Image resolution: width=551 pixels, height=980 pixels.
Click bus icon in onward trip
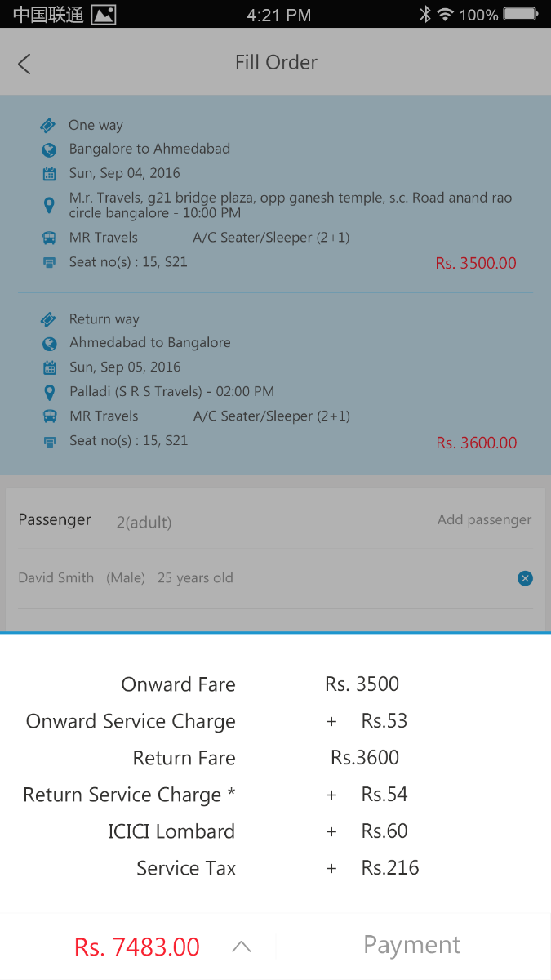click(x=49, y=238)
